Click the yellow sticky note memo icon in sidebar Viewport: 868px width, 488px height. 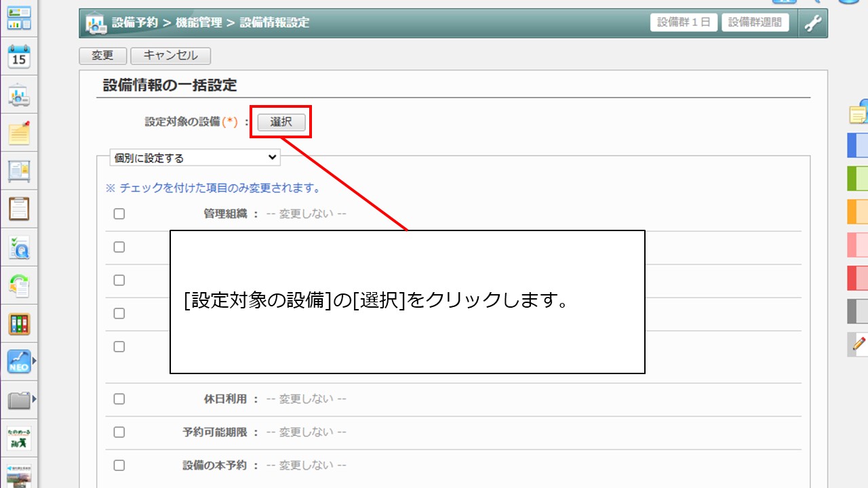(x=19, y=134)
